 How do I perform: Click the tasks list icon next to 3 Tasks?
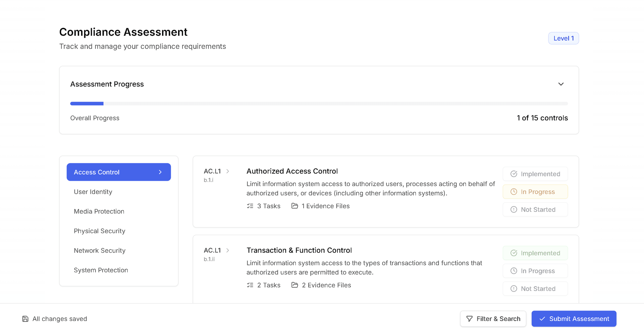pos(250,206)
